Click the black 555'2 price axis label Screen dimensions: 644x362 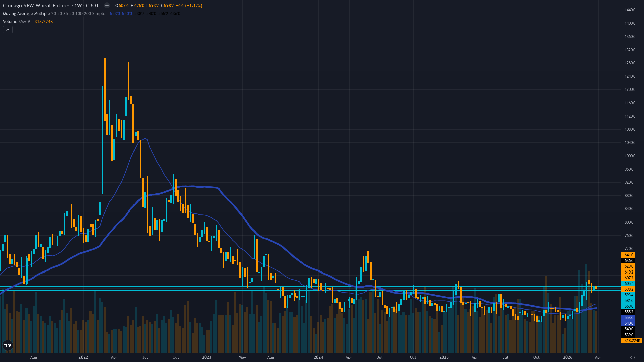628,312
